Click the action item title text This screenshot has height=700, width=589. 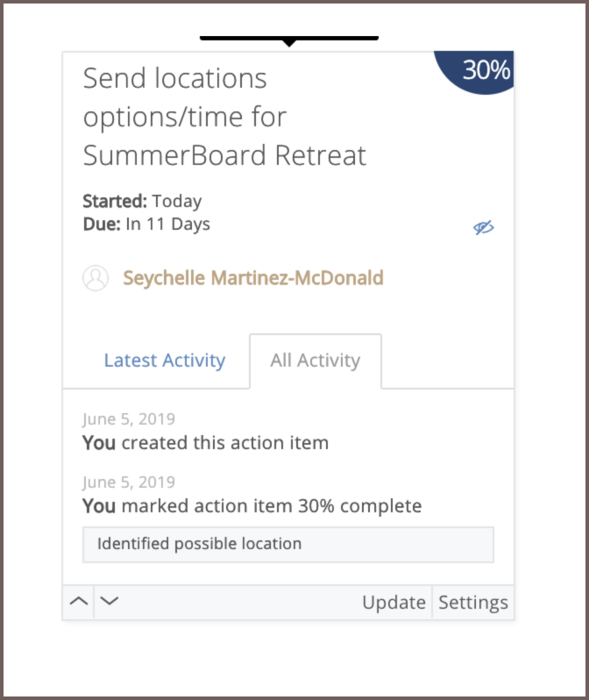tap(224, 117)
